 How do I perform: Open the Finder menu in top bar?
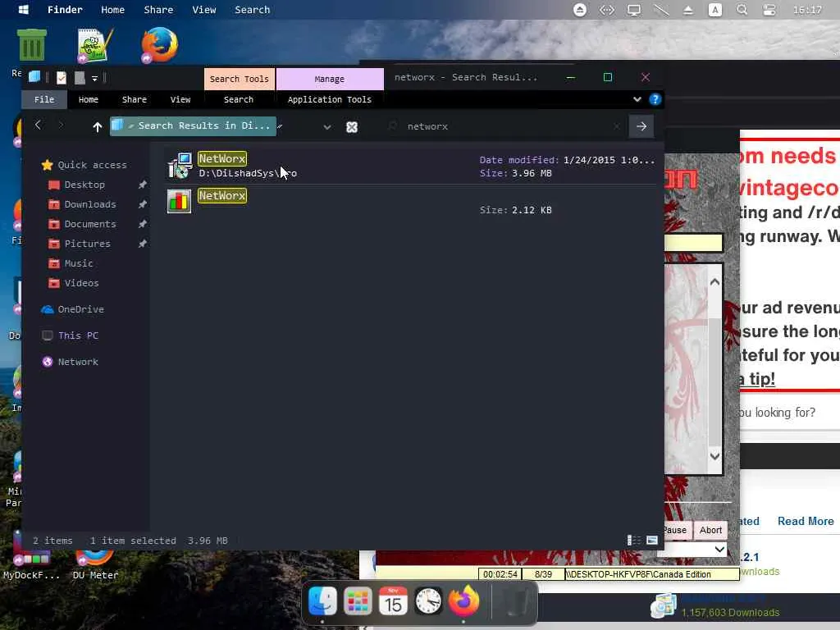[x=65, y=10]
